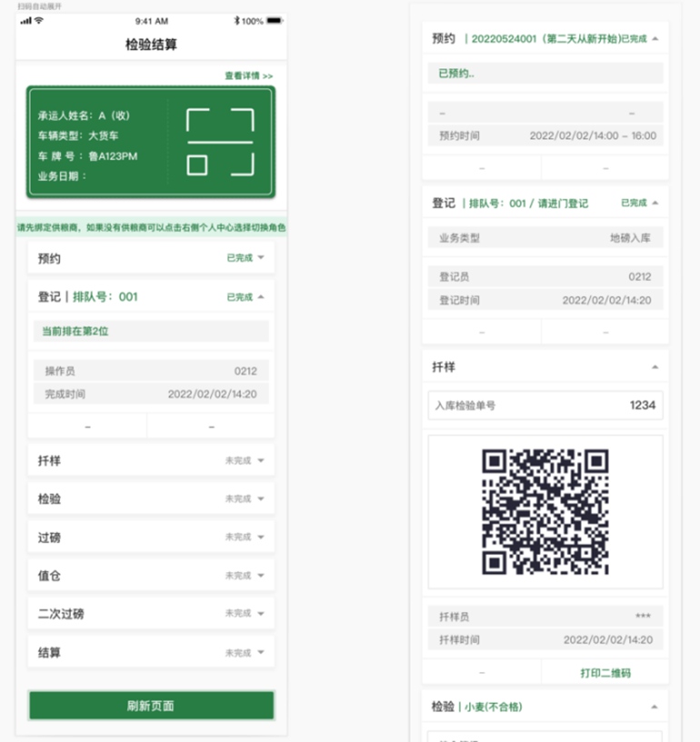Screen dimensions: 700x742
Task: Click the 刷新页面 button
Action: click(151, 706)
